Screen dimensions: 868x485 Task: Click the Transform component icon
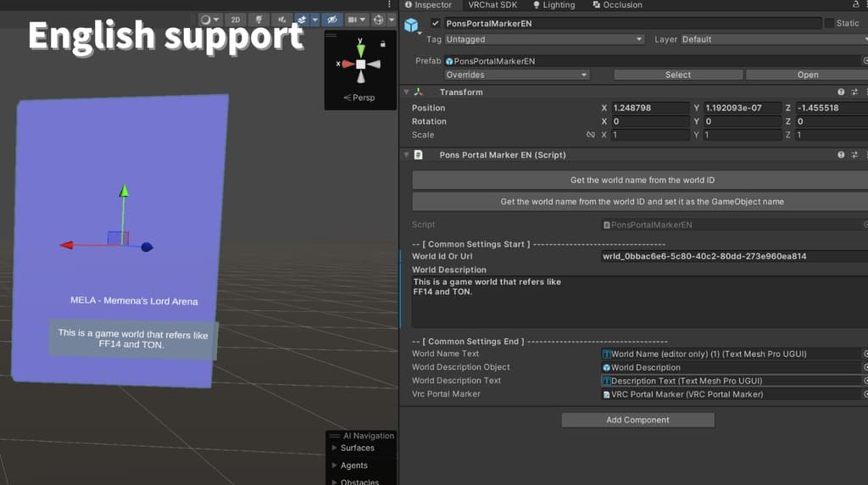(419, 92)
